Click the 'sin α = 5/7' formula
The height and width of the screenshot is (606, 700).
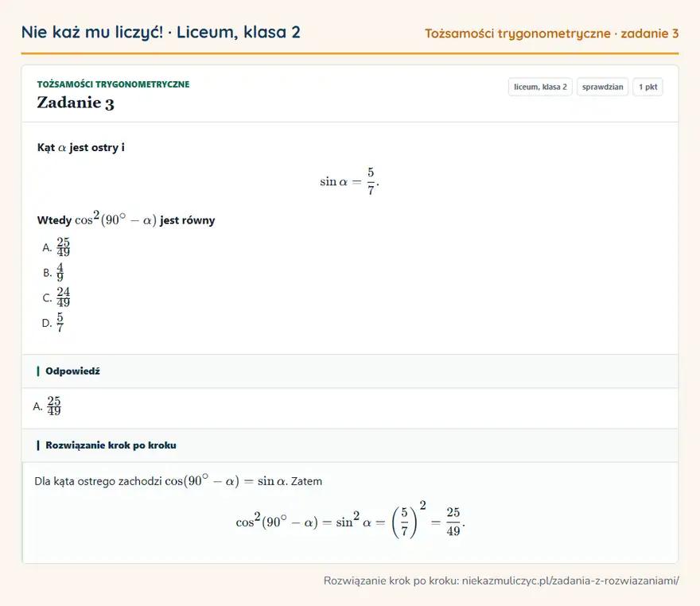pyautogui.click(x=349, y=181)
